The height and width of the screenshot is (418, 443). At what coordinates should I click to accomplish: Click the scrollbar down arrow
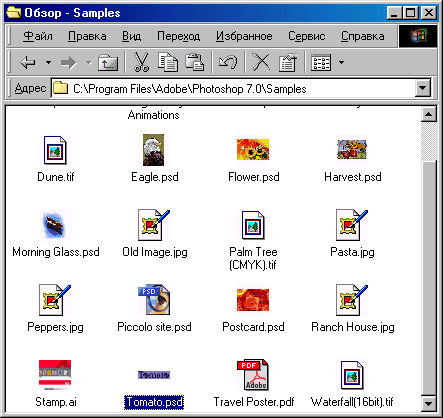click(x=429, y=404)
